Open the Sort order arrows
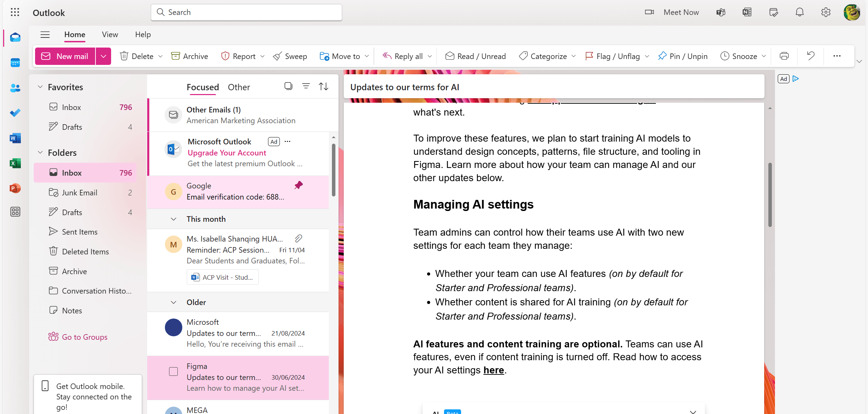The image size is (868, 414). click(x=324, y=86)
